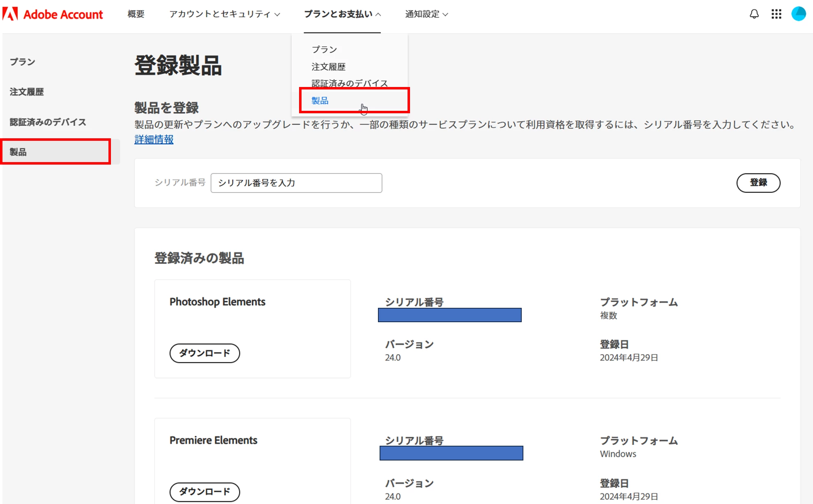
Task: Expand 通知設定 dropdown
Action: tap(426, 14)
